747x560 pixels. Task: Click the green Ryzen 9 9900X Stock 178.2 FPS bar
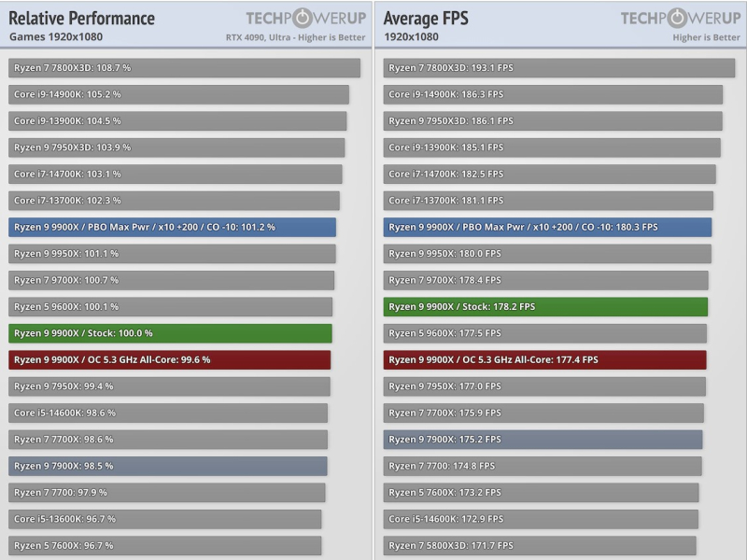tap(545, 306)
